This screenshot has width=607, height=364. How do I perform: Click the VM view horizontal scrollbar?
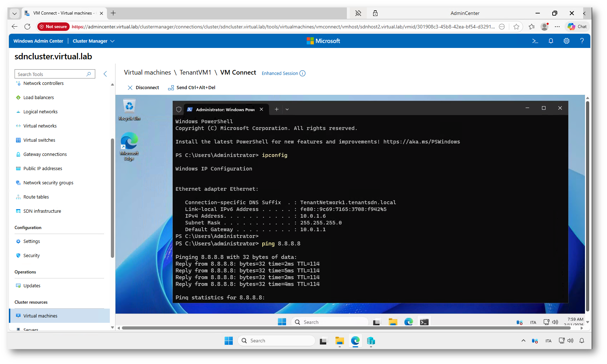(x=346, y=328)
